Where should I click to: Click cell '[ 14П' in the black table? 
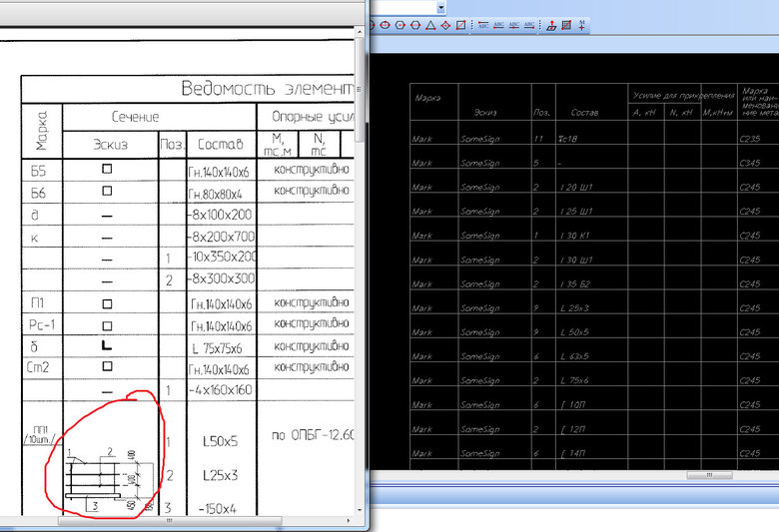(x=573, y=453)
